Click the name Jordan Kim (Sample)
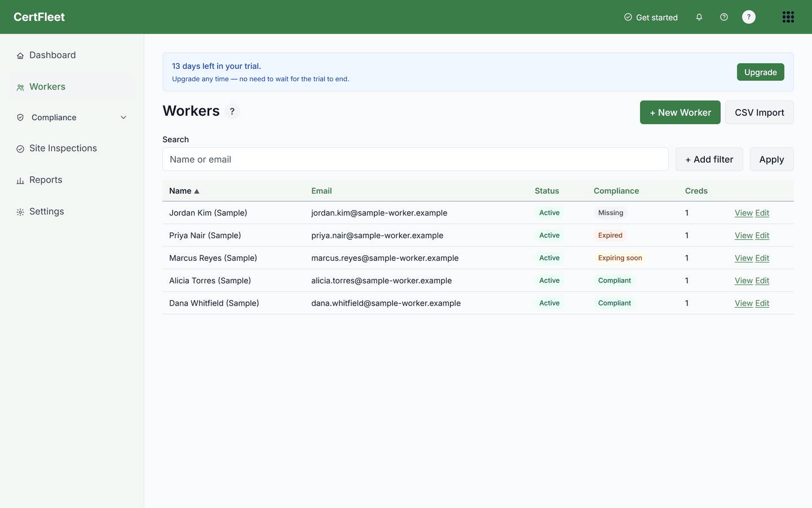Viewport: 812px width, 508px height. tap(208, 213)
